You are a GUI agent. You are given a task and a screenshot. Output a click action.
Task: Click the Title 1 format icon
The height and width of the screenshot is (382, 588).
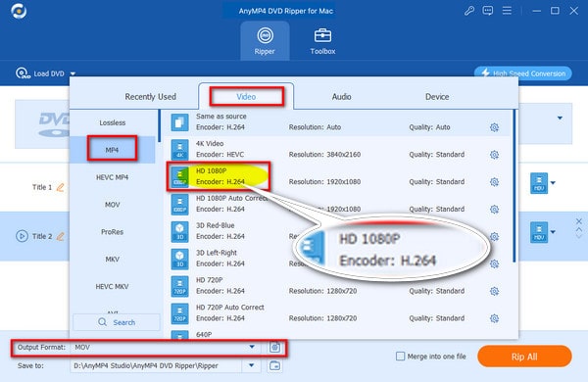pos(539,183)
